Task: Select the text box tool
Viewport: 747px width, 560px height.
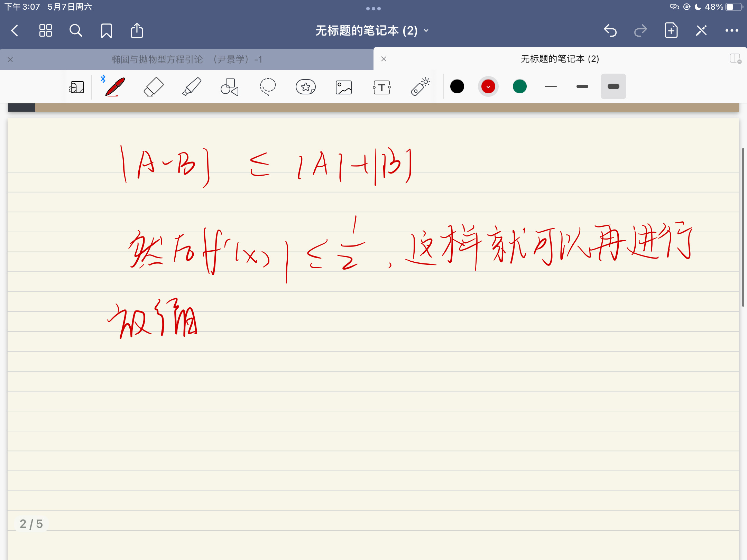Action: 382,87
